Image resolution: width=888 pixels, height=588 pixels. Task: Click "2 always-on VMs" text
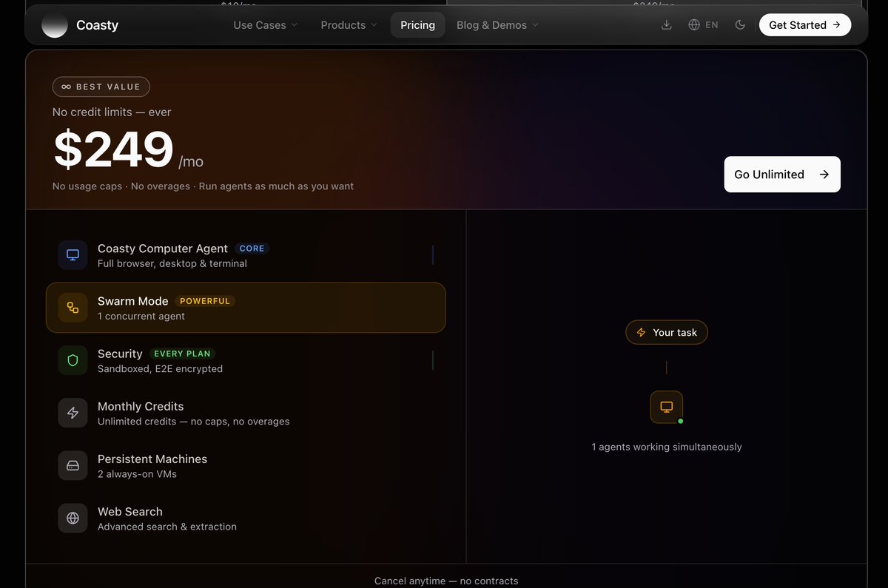pyautogui.click(x=137, y=474)
